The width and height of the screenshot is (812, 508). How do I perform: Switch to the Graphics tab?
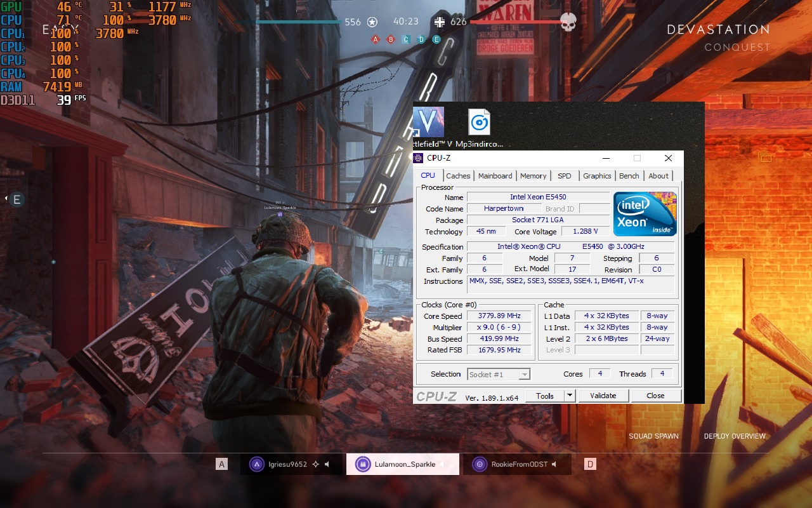coord(597,176)
